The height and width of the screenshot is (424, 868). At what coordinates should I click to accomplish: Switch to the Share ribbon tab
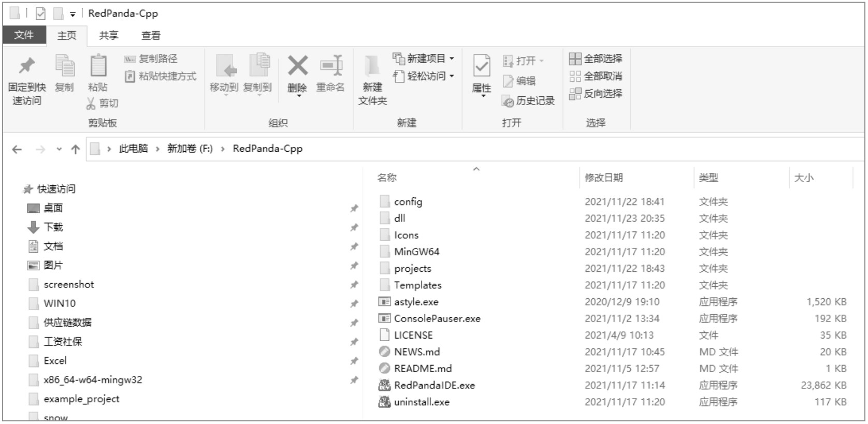[109, 35]
